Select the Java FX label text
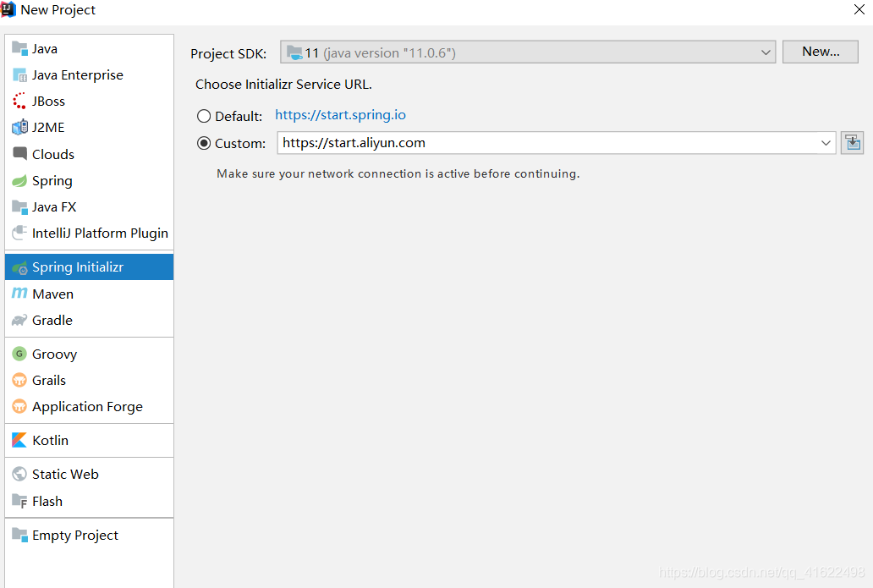Screen dimensions: 873x588 coord(54,207)
